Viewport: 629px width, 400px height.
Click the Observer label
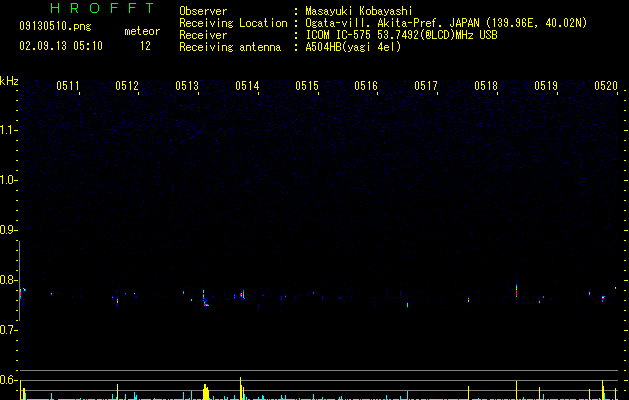[x=203, y=11]
